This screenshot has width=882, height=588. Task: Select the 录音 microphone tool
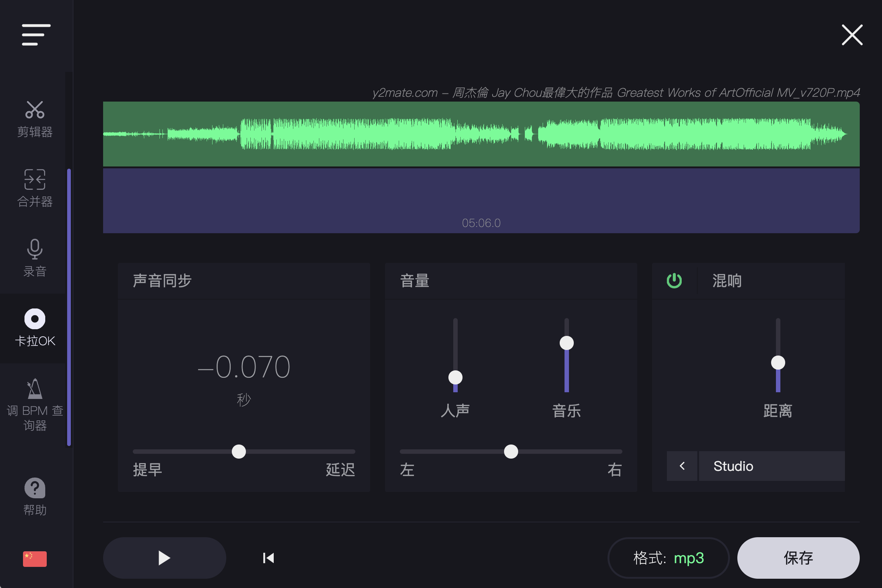35,258
